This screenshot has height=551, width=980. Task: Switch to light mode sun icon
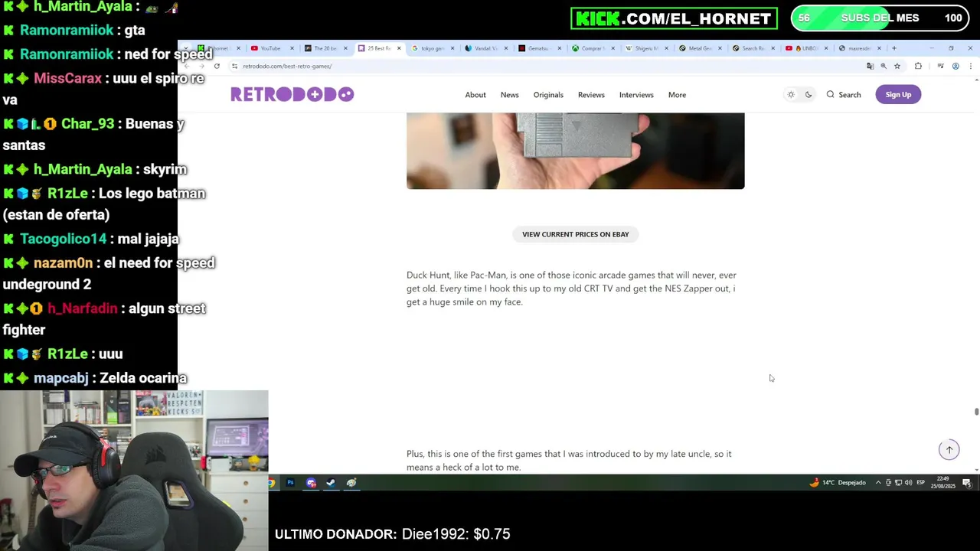[x=791, y=95]
